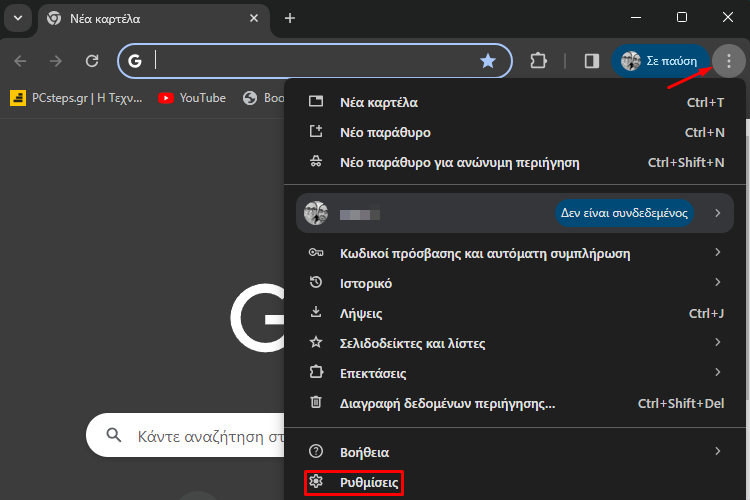Toggle the side panel icon in toolbar

[x=592, y=61]
